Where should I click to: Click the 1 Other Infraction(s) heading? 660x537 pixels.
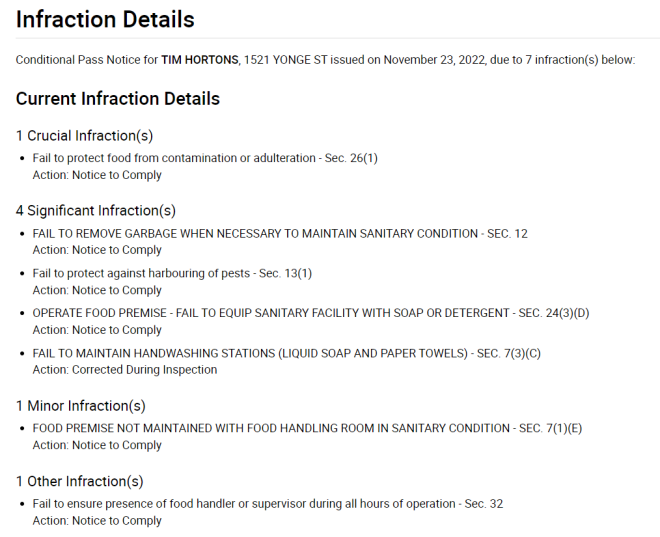(x=80, y=481)
